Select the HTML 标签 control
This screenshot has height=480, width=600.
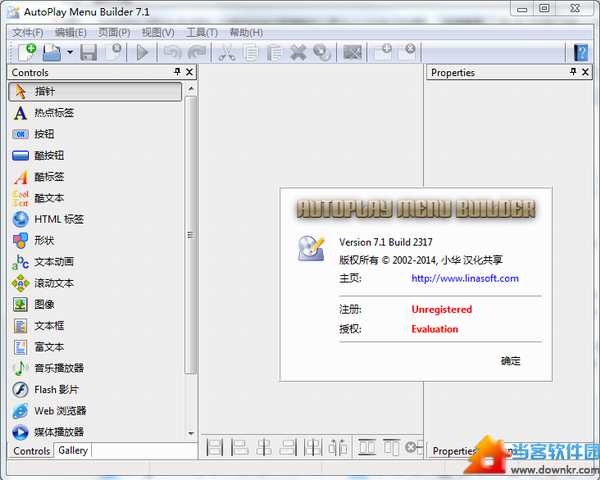coord(95,219)
